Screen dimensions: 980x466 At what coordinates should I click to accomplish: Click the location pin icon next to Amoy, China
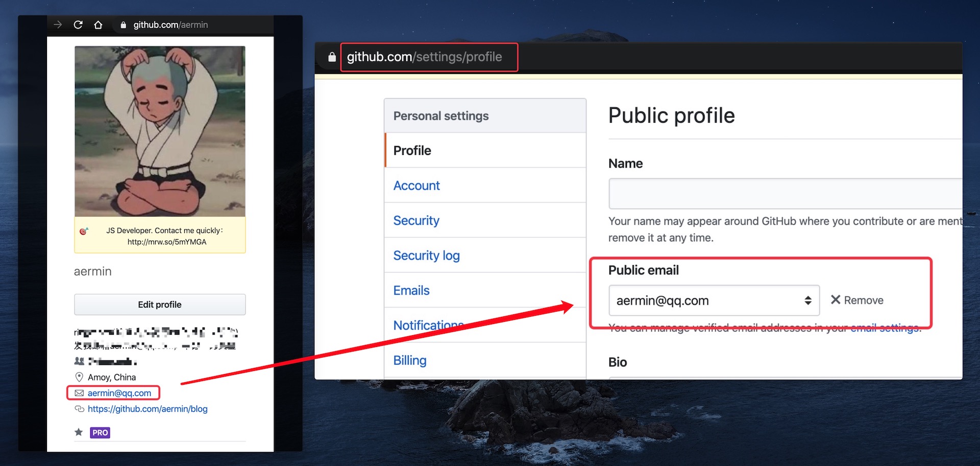(x=79, y=377)
